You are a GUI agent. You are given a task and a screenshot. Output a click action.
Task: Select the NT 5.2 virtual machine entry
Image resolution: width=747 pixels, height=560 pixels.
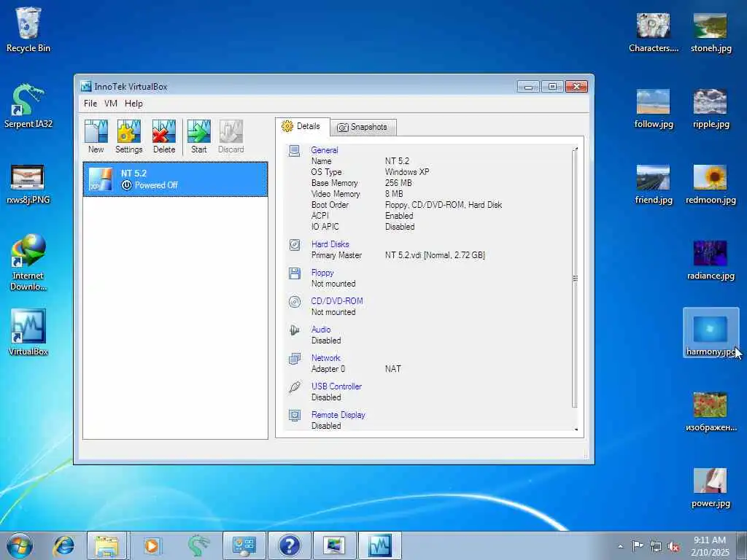[175, 179]
